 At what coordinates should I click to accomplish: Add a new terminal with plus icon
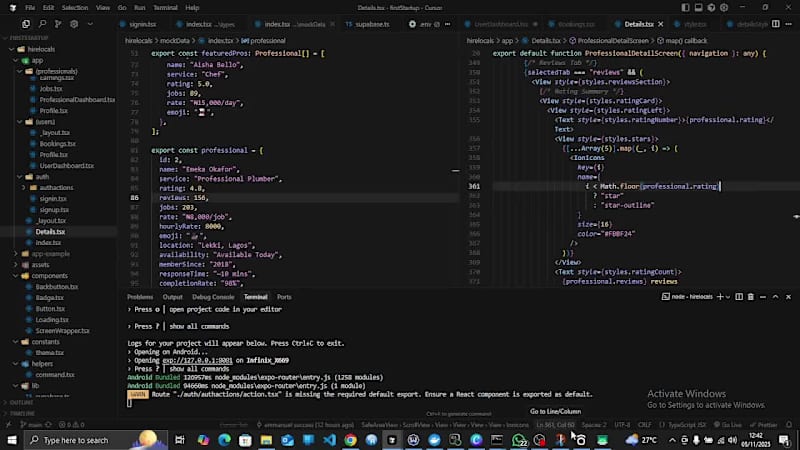click(x=720, y=296)
